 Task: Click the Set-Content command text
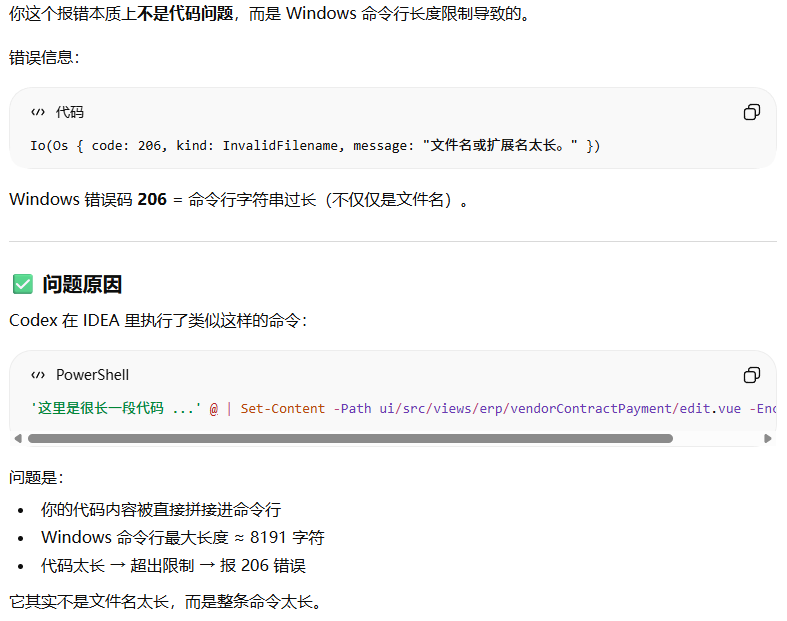(x=283, y=409)
